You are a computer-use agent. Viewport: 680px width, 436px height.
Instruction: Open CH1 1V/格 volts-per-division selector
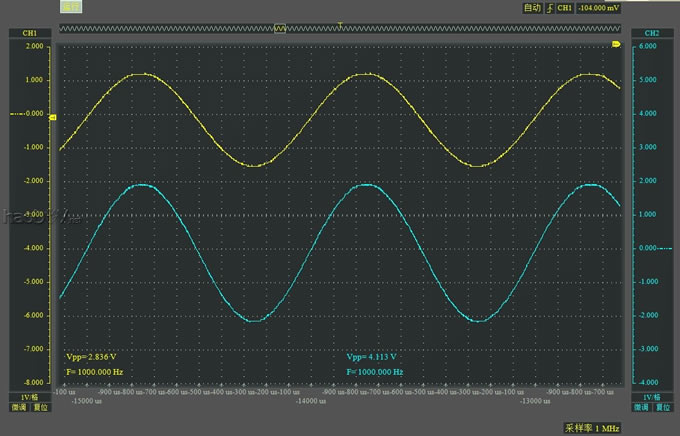(x=29, y=397)
